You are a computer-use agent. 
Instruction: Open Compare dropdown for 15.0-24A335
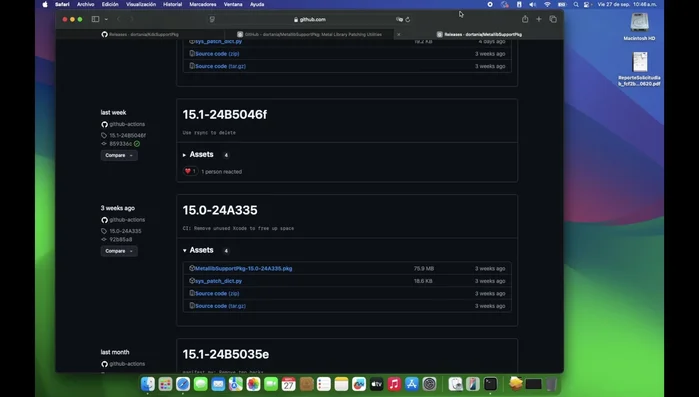[x=119, y=251]
